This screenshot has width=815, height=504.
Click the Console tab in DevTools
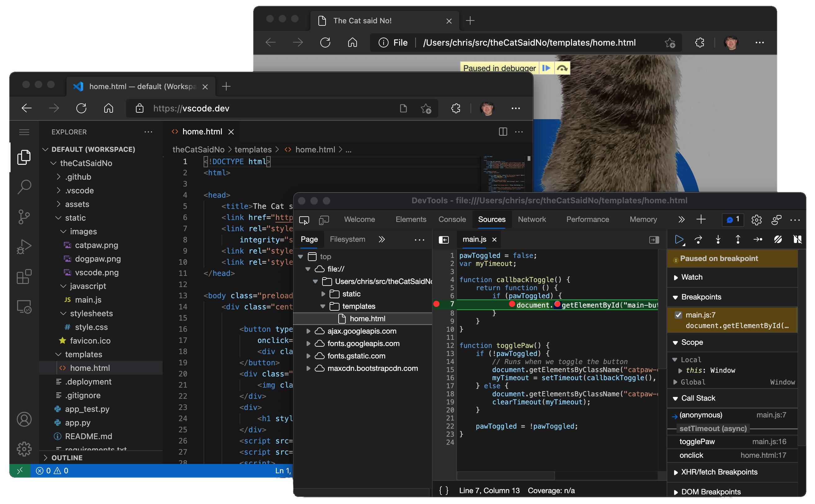453,219
